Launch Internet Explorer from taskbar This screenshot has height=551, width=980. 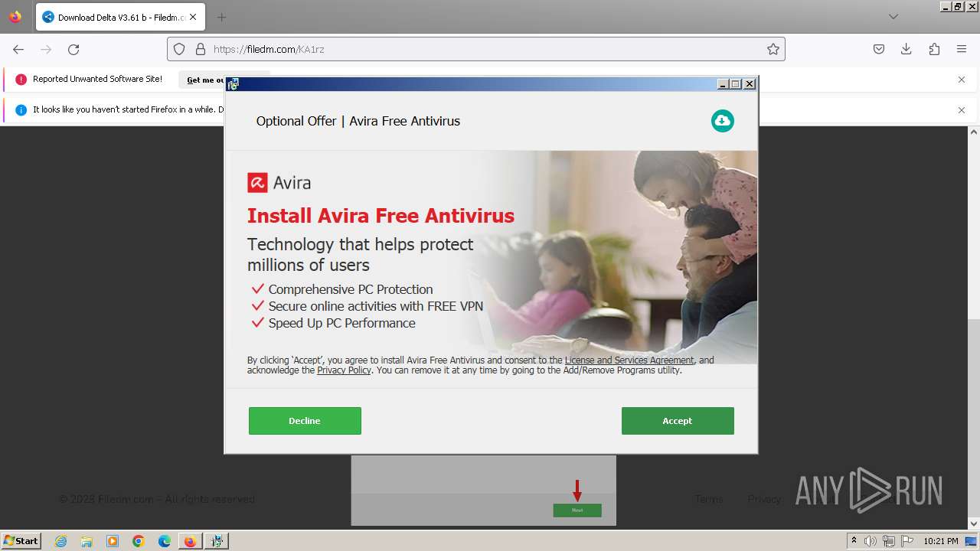tap(61, 541)
